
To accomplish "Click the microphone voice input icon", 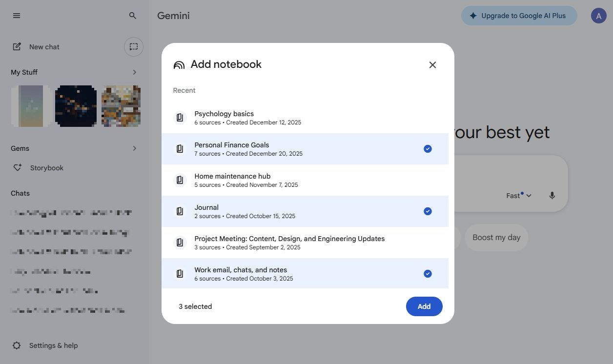I will pos(552,196).
